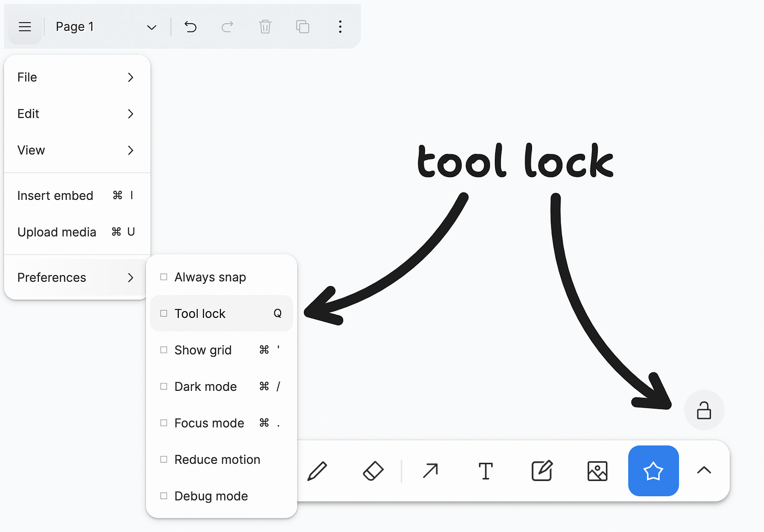Open the three-dot more options button
The width and height of the screenshot is (764, 532).
[x=340, y=27]
